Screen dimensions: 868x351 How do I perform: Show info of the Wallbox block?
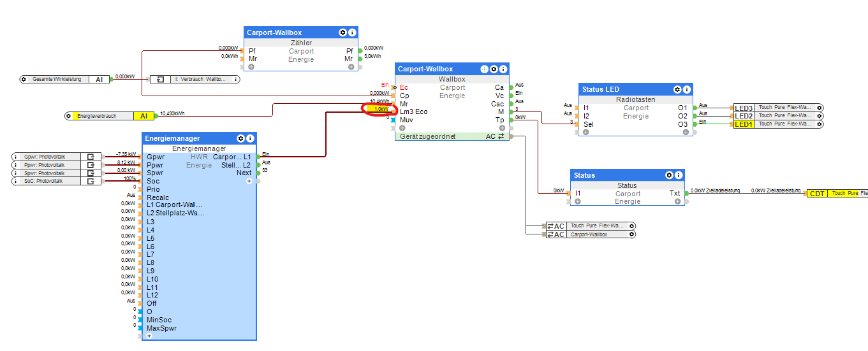pos(503,69)
